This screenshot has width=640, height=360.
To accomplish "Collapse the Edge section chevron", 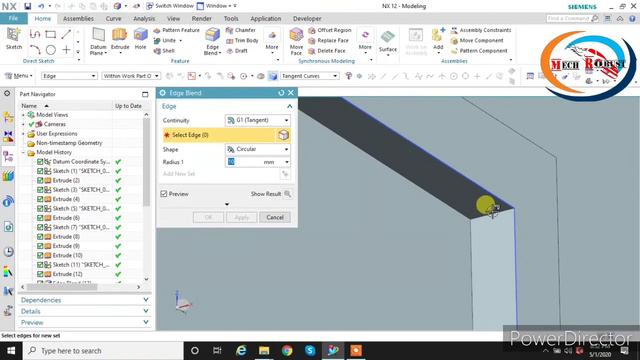I will 289,106.
